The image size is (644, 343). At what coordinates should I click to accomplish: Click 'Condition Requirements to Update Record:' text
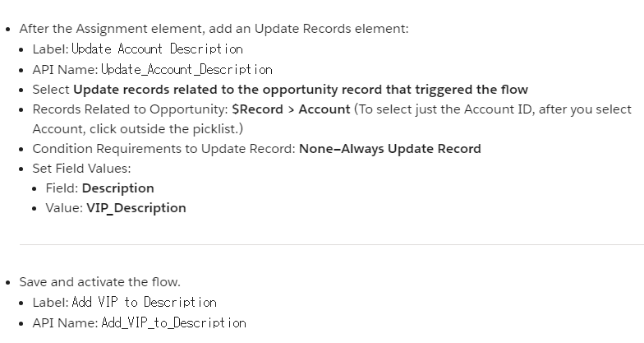pos(163,149)
